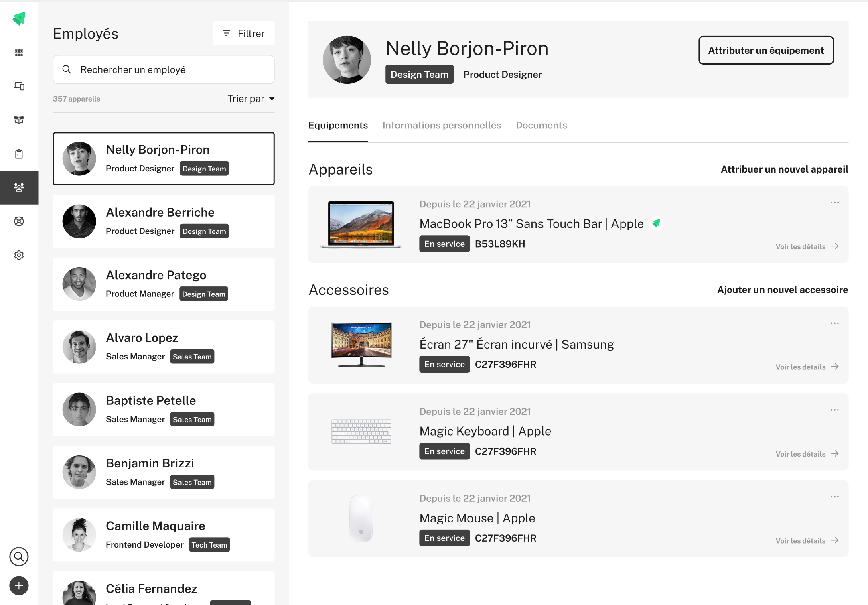868x605 pixels.
Task: Open the Equipements tab for Nelly
Action: pos(339,125)
